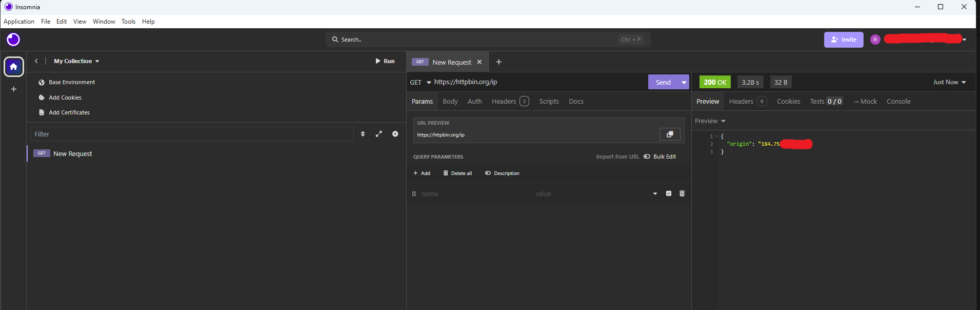Open the Console tab
This screenshot has height=310, width=980.
(x=898, y=102)
